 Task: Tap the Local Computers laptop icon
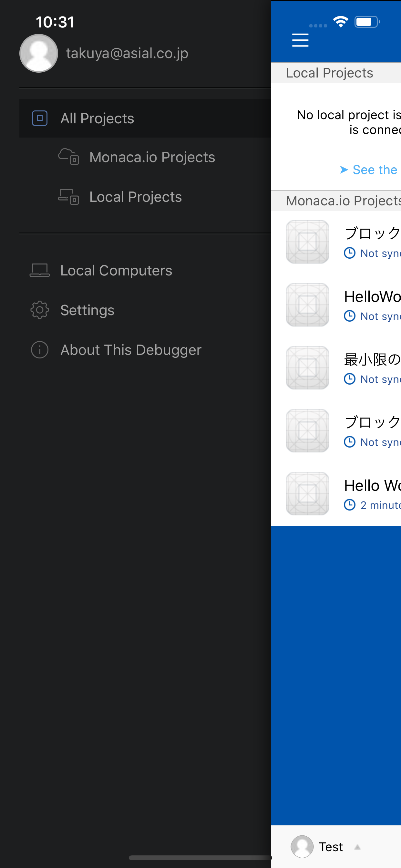click(39, 270)
